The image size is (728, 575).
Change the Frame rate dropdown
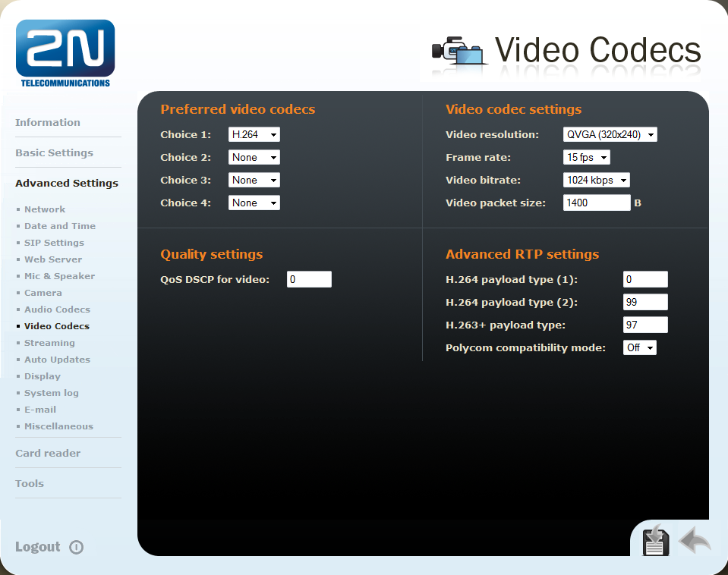586,158
